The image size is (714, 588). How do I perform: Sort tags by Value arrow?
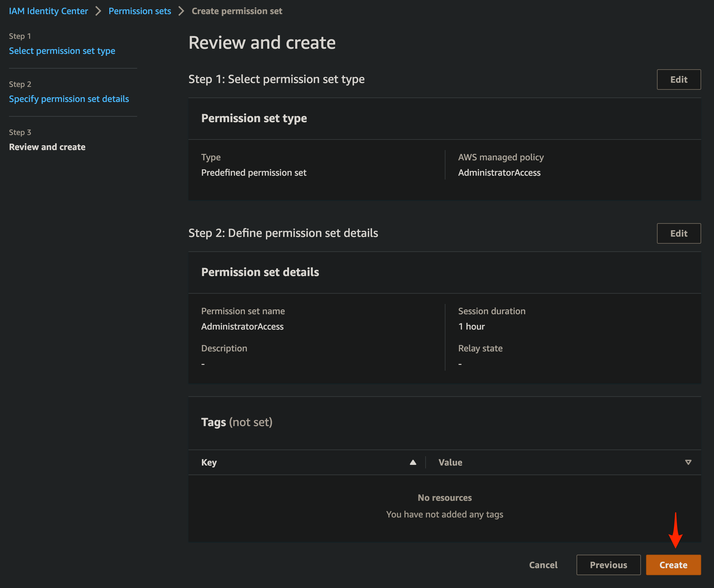(x=688, y=462)
